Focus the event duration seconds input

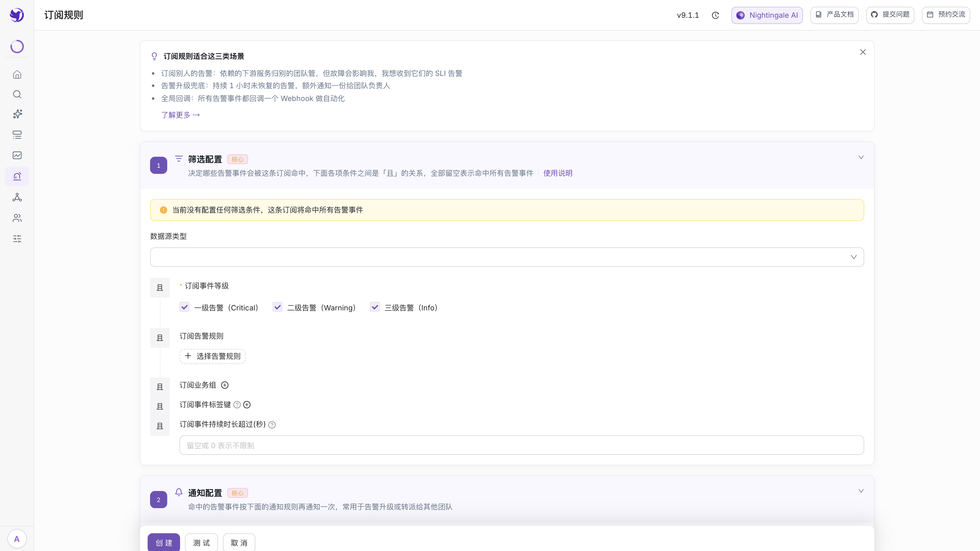(x=522, y=445)
